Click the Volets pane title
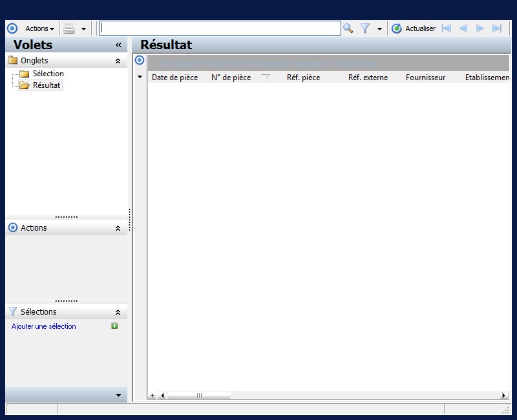Viewport: 517px width, 420px height. (33, 45)
